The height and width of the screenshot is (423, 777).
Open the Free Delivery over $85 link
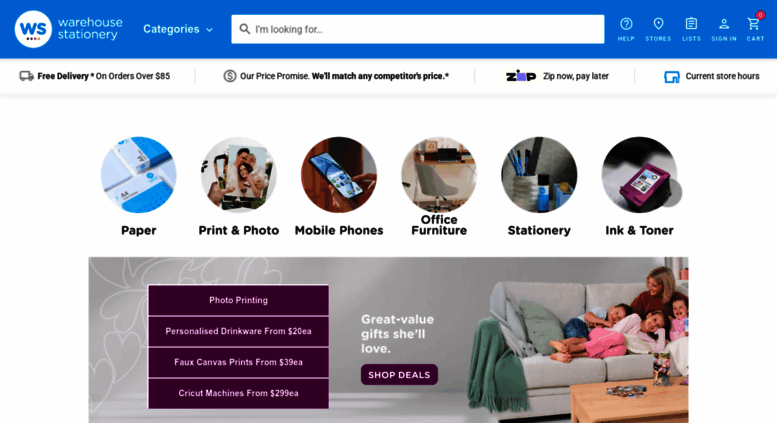(95, 76)
